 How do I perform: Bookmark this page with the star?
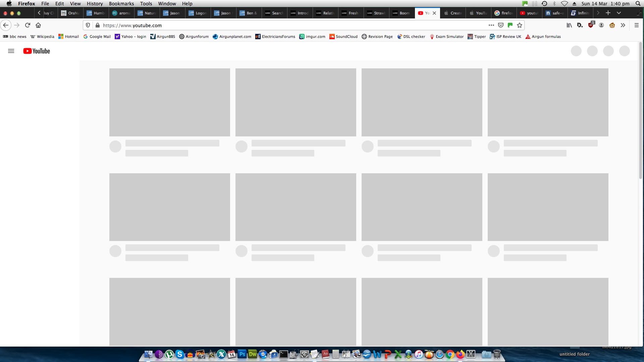(520, 25)
